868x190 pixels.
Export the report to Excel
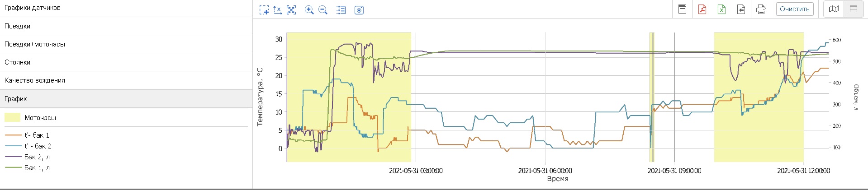[722, 9]
